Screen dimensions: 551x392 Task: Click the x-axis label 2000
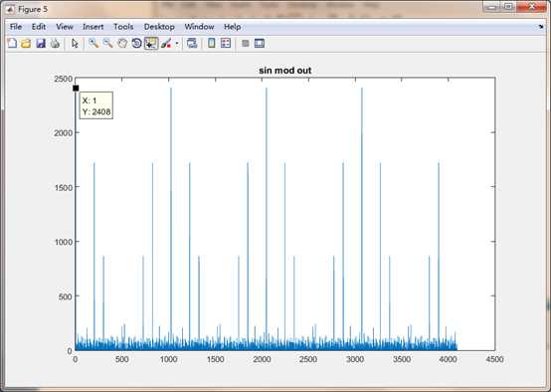tap(262, 359)
